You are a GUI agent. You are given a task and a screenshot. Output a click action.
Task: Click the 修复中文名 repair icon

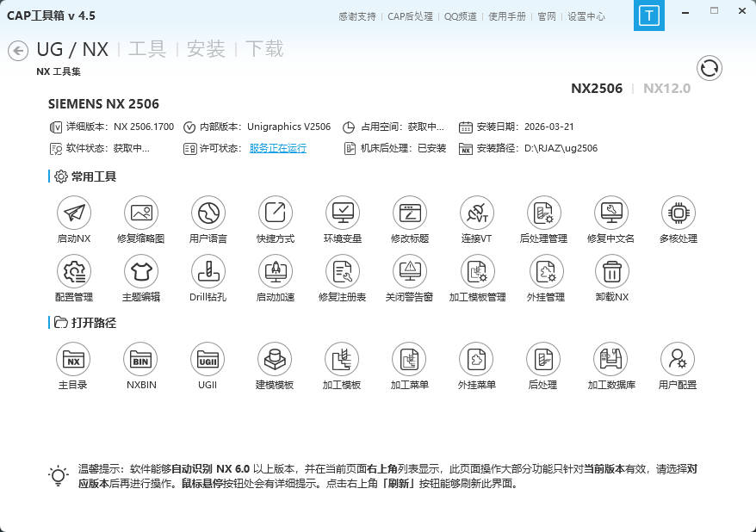pyautogui.click(x=610, y=213)
